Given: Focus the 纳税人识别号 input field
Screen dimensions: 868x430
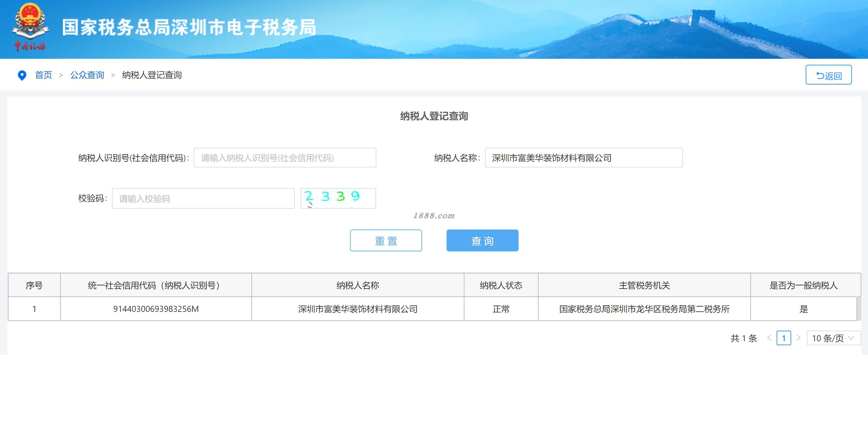Looking at the screenshot, I should (285, 157).
